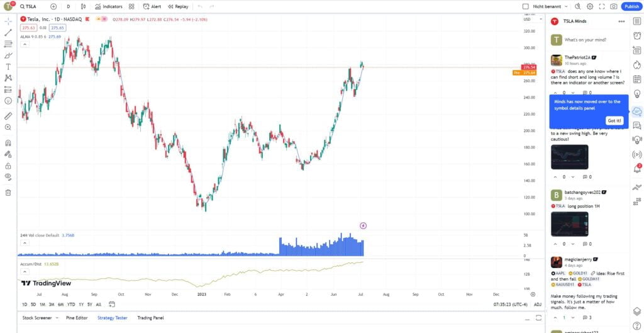The image size is (644, 333).
Task: Toggle visibility of all drawings eye icon
Action: tap(8, 177)
